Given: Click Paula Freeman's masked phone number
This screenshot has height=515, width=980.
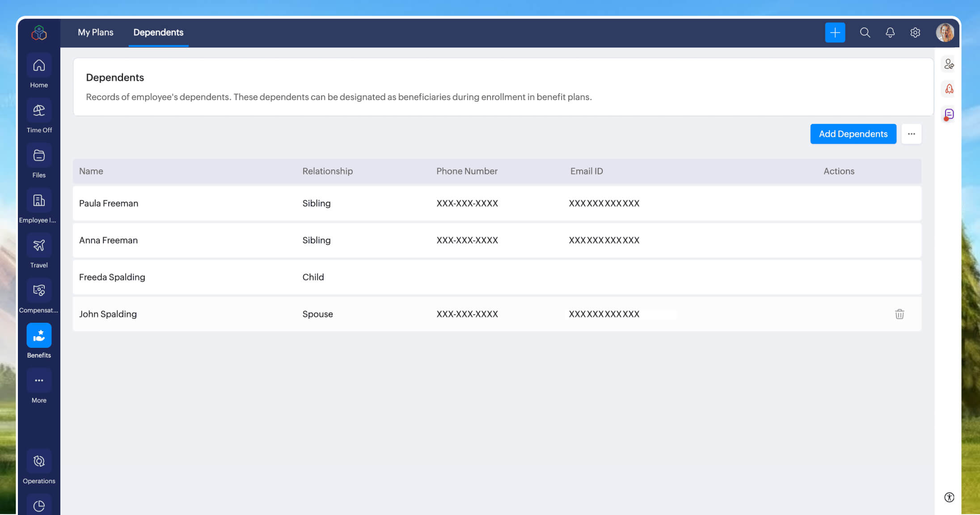Looking at the screenshot, I should [467, 203].
